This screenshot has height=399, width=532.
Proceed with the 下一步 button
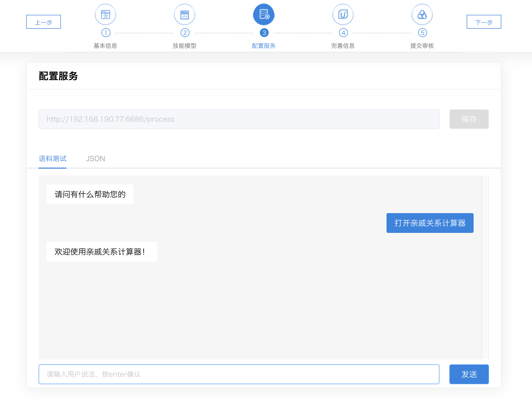pyautogui.click(x=484, y=22)
